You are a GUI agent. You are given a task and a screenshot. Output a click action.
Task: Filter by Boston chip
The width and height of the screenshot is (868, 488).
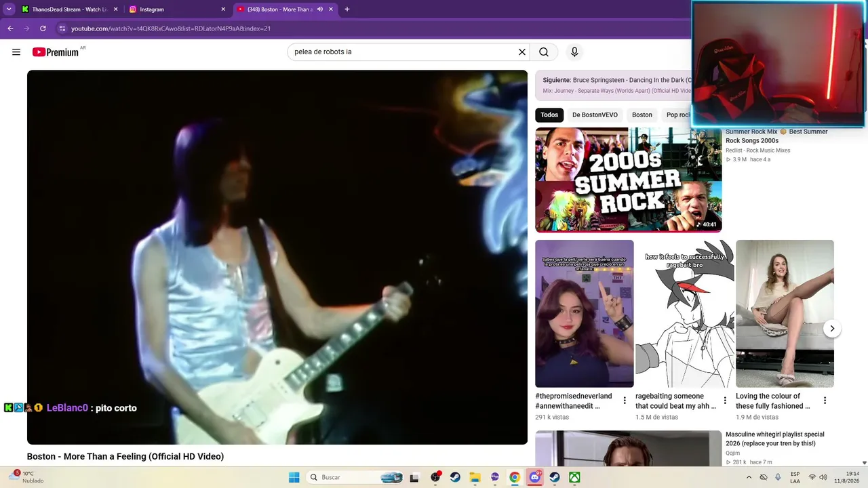pos(642,115)
